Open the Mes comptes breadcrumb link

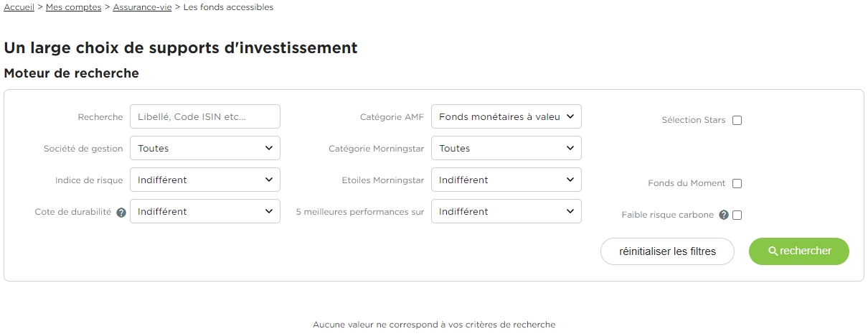(75, 7)
